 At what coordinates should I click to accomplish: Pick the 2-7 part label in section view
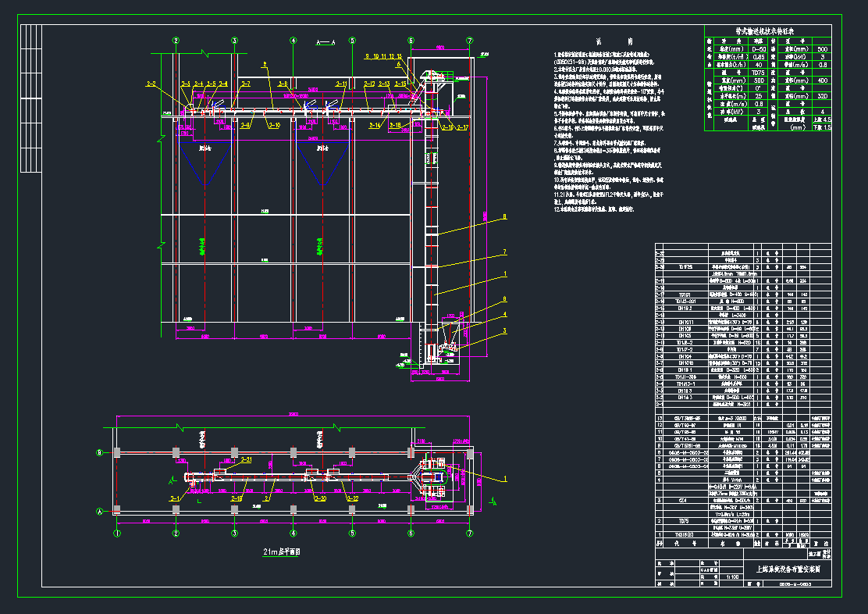(245, 84)
